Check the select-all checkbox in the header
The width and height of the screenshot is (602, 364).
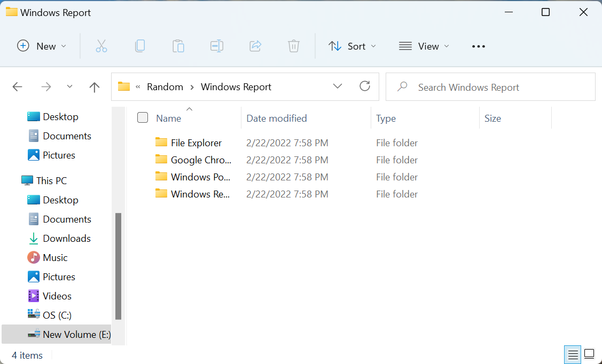[x=143, y=117]
